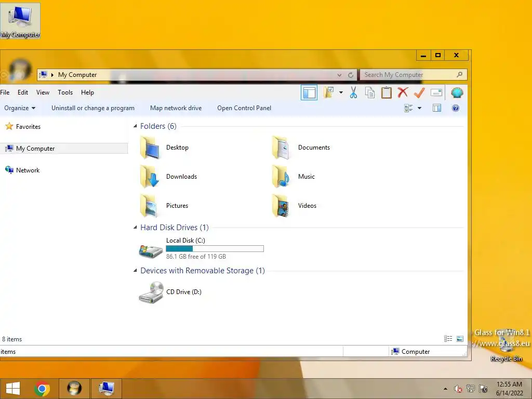Open the address bar history dropdown

coord(339,75)
